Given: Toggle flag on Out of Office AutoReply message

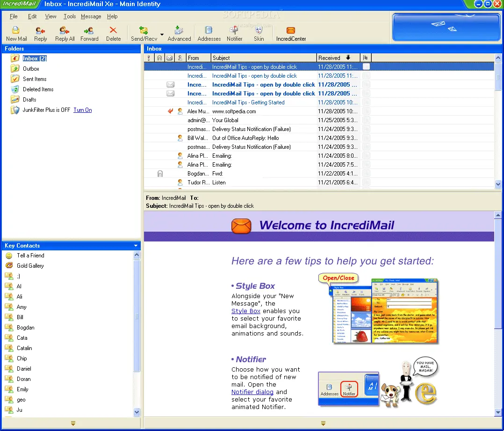Looking at the screenshot, I should (x=366, y=138).
